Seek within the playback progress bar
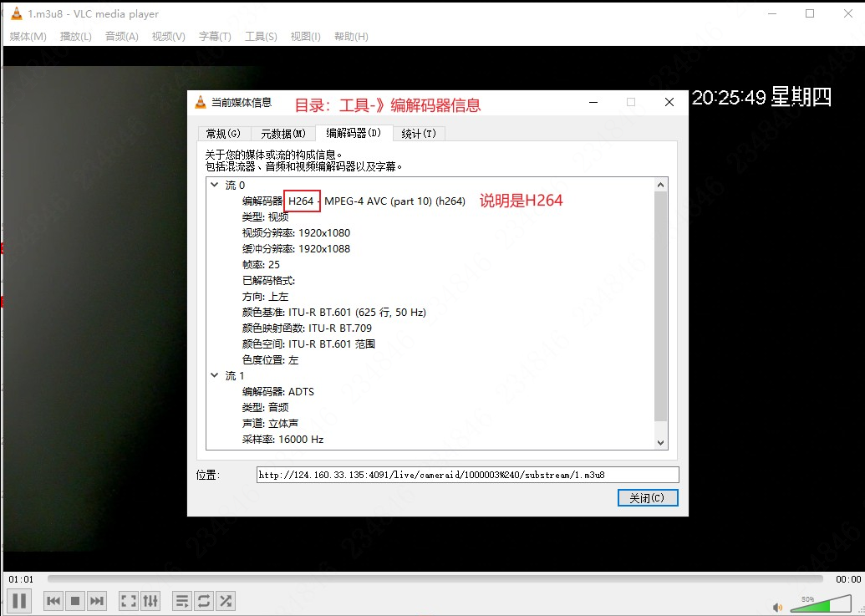 435,578
